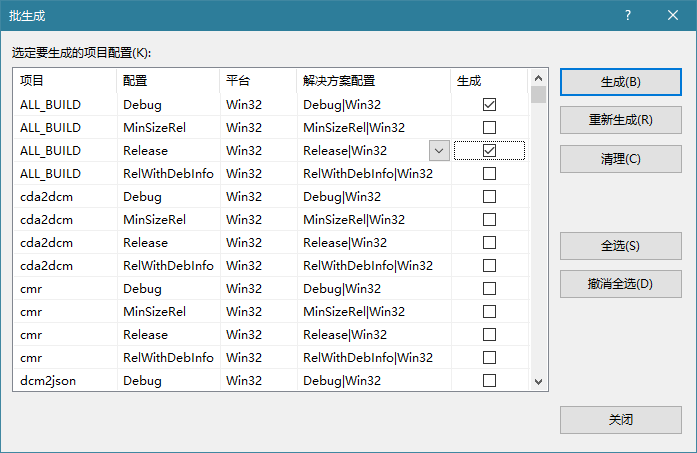Uncheck build for ALL_BUILD Debug row

tap(489, 104)
